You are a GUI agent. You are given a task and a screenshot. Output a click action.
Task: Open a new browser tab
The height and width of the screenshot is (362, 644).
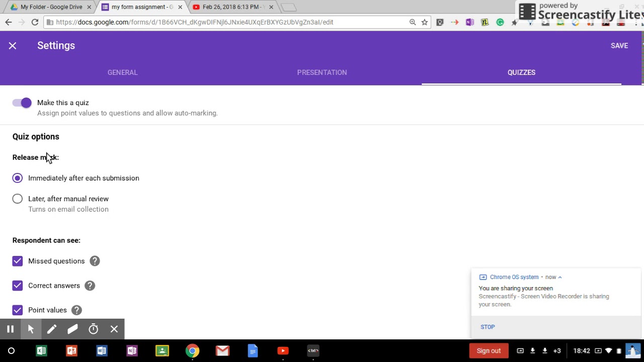click(x=288, y=7)
